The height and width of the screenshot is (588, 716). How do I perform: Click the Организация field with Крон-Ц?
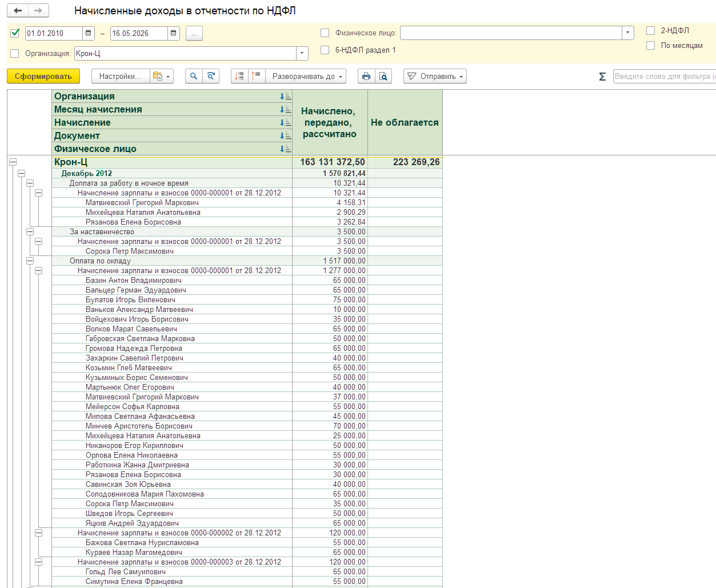pos(186,53)
